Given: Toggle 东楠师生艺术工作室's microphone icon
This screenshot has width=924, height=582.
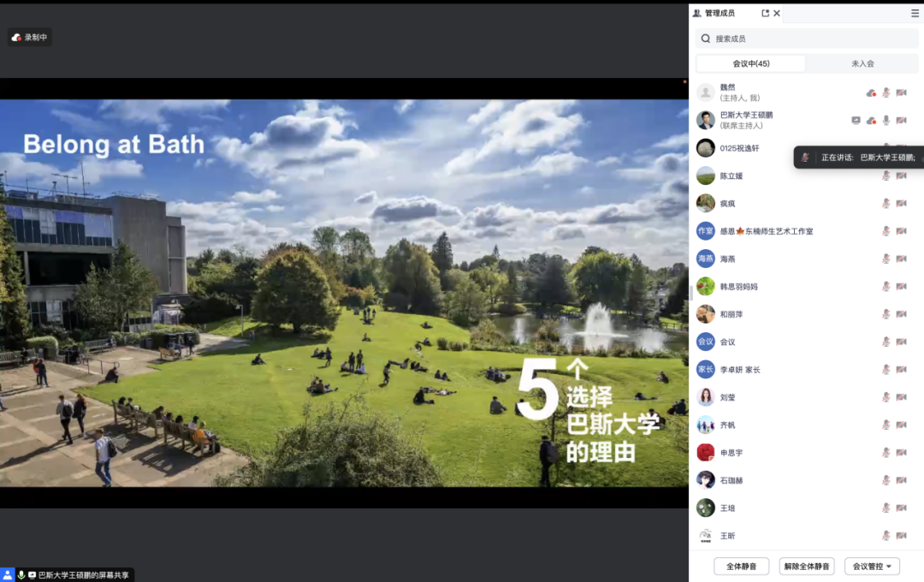Looking at the screenshot, I should click(x=885, y=231).
